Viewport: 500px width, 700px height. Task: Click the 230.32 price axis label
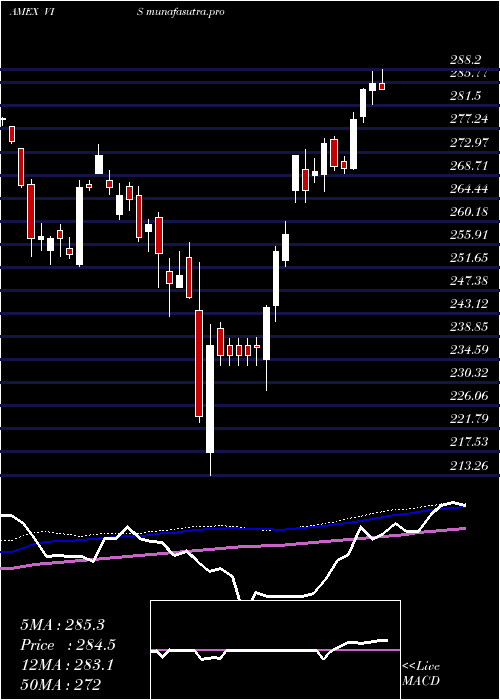(x=469, y=373)
